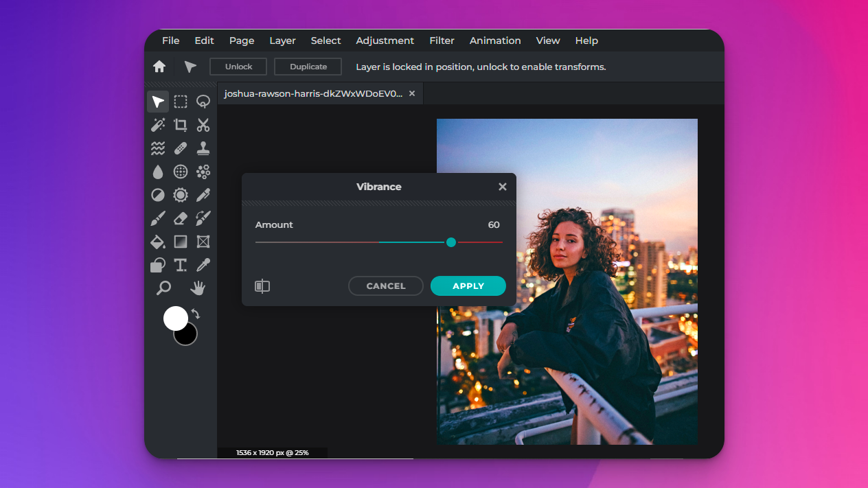The width and height of the screenshot is (868, 488).
Task: Open the Select menu
Action: coord(325,40)
